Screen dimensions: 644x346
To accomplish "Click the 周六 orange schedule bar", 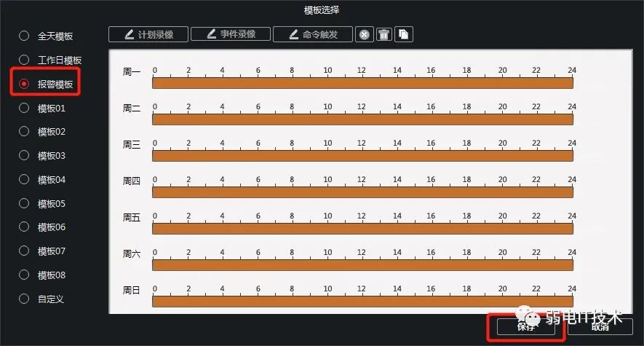I will [x=362, y=265].
